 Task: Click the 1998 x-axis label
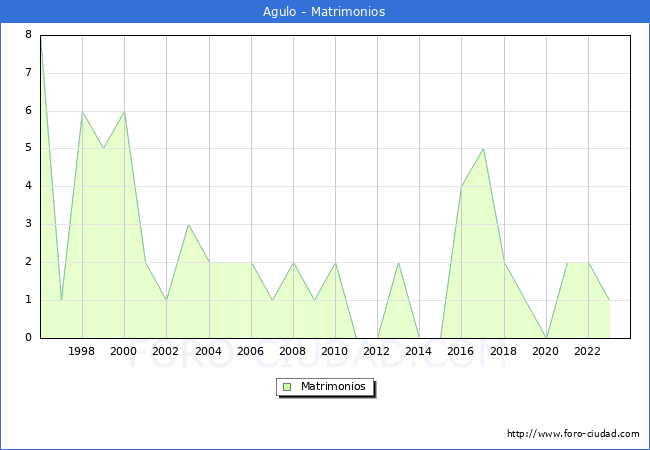(82, 351)
